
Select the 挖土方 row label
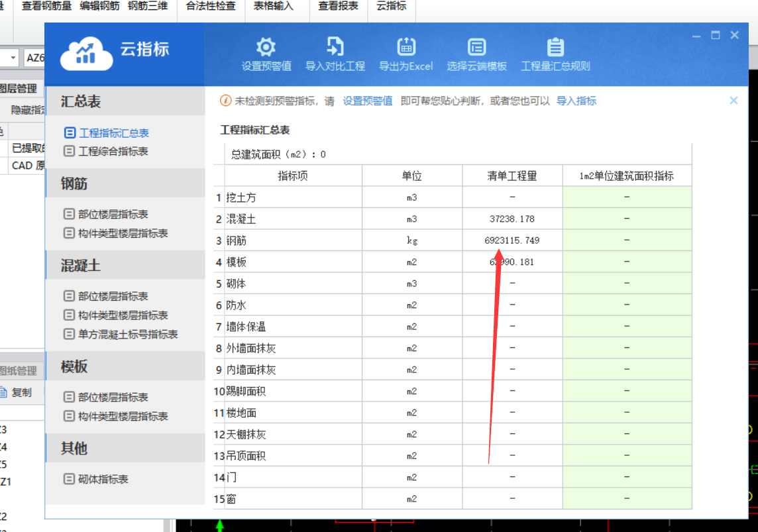click(241, 197)
